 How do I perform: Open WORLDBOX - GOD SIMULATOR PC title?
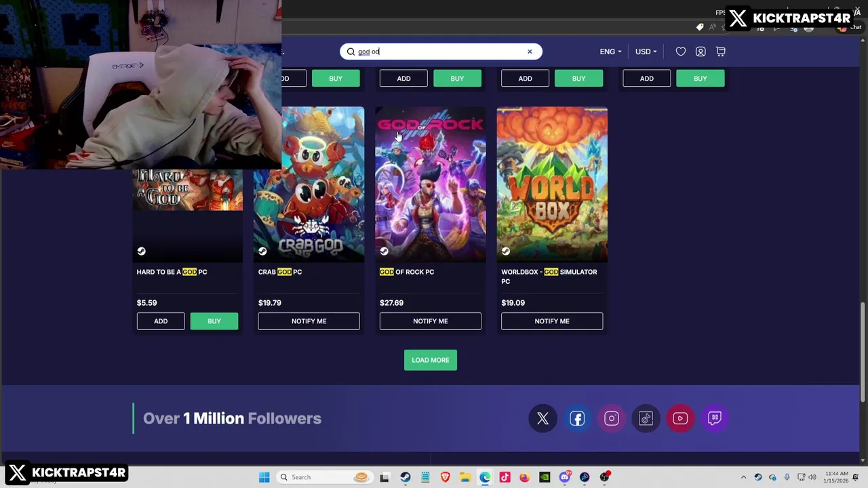pos(549,277)
